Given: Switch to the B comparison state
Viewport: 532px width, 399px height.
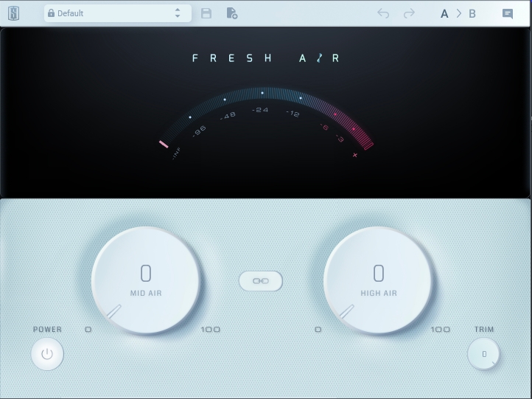Looking at the screenshot, I should tap(472, 13).
